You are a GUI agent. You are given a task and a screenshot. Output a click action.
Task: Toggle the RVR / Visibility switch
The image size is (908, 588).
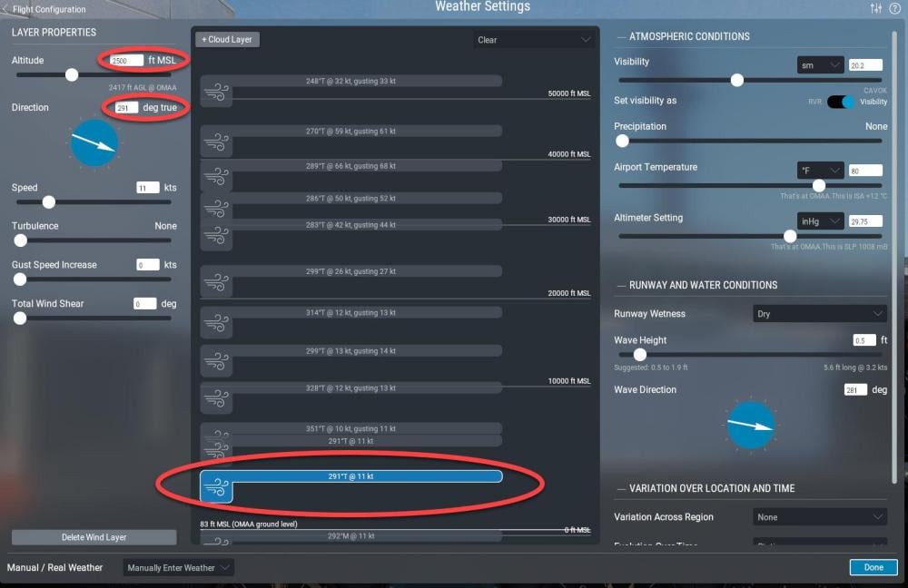coord(840,102)
